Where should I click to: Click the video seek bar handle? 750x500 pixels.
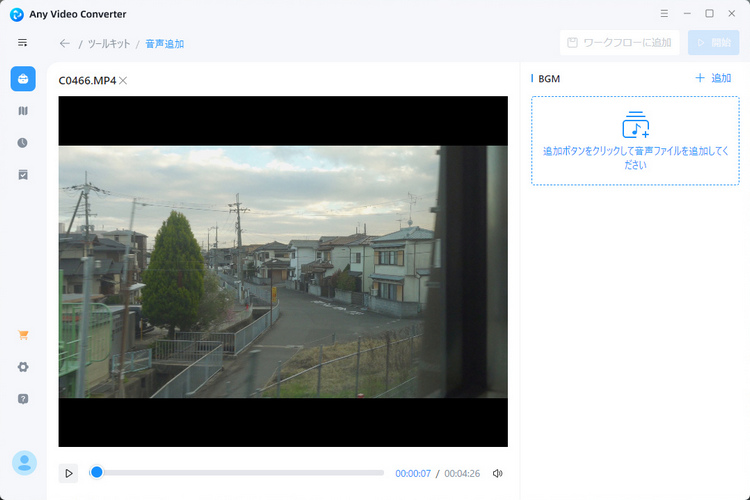click(x=97, y=473)
